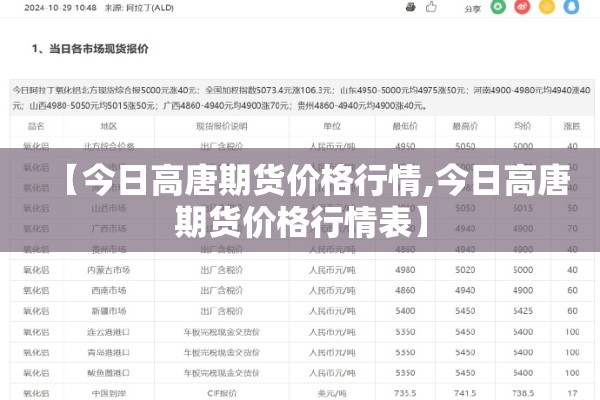Click the thumbs-up like icon

[x=431, y=7]
